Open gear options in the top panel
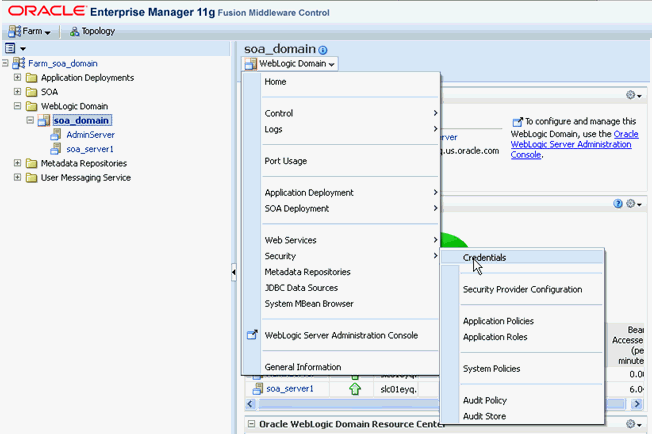 [634, 95]
